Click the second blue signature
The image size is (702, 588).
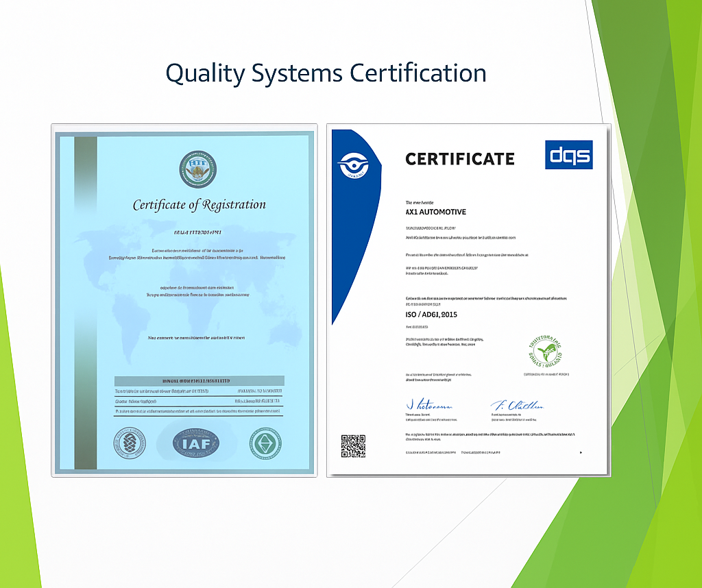[x=517, y=405]
